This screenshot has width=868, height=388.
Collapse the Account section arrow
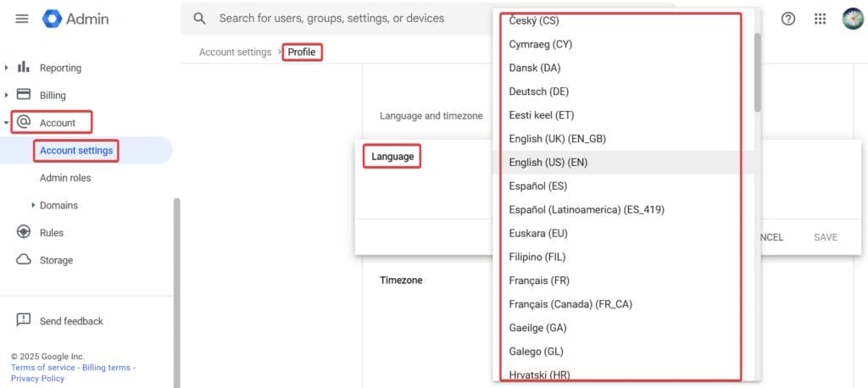coord(6,123)
